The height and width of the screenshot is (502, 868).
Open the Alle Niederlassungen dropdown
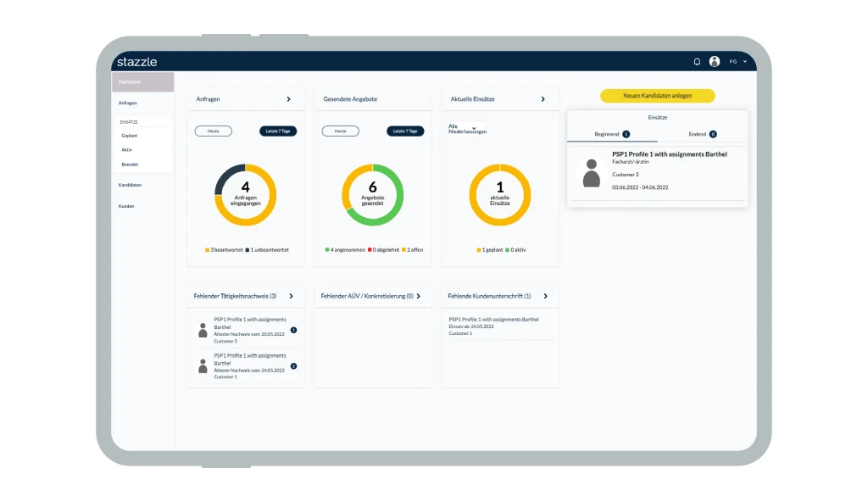(467, 129)
